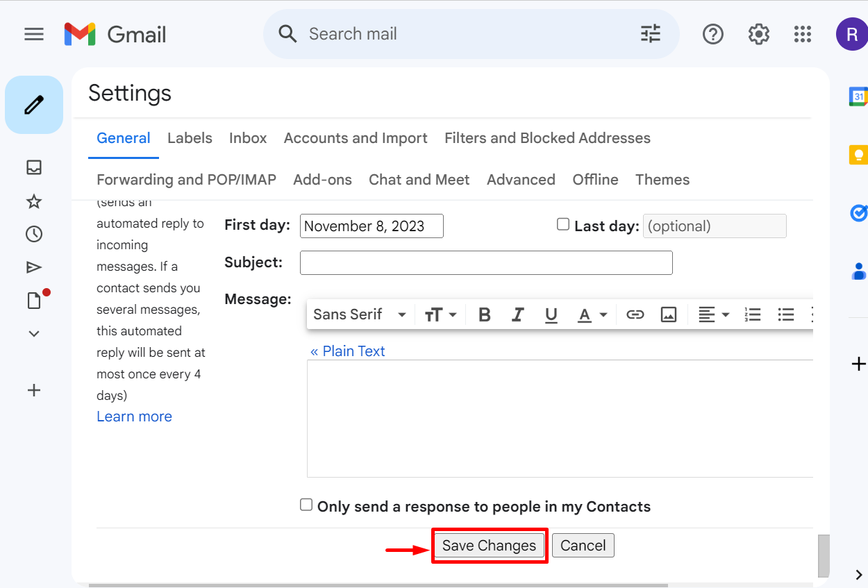The height and width of the screenshot is (588, 868).
Task: Open the text color picker
Action: (592, 314)
